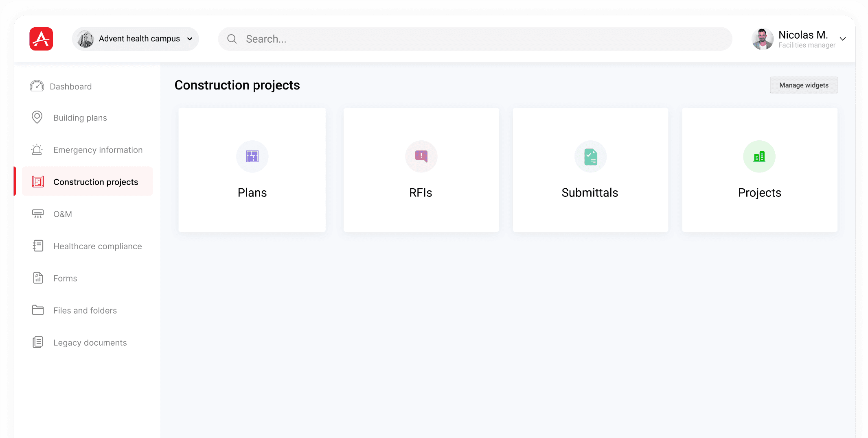Image resolution: width=868 pixels, height=438 pixels.
Task: Click the Files and folders folder icon
Action: click(38, 310)
